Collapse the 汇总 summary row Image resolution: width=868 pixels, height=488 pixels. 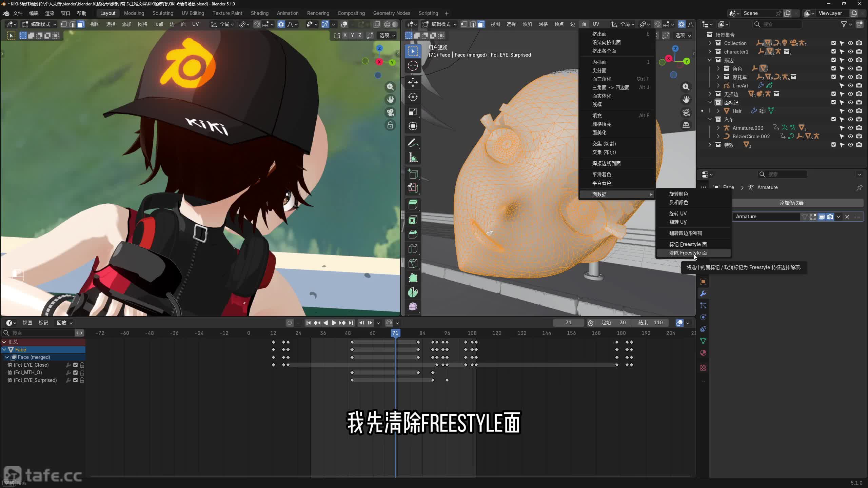(4, 342)
